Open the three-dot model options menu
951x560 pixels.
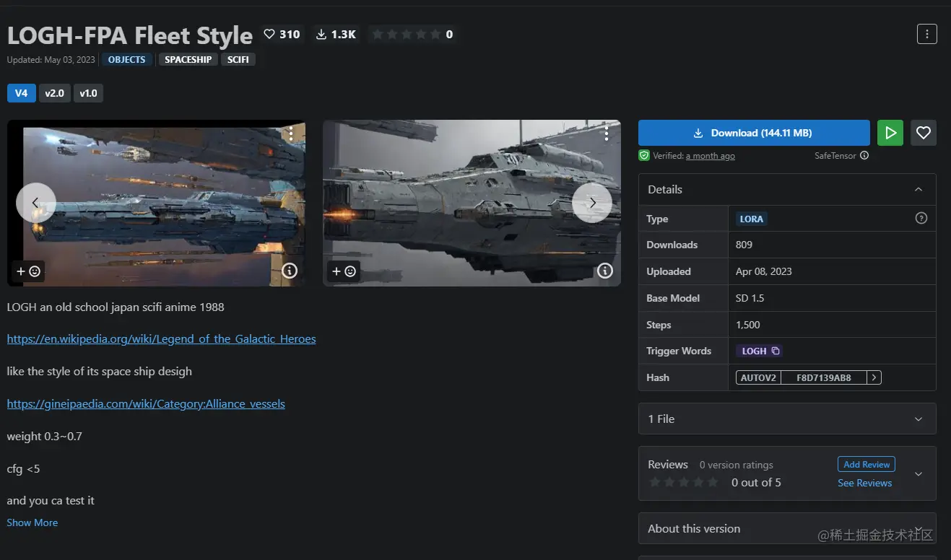pos(926,34)
